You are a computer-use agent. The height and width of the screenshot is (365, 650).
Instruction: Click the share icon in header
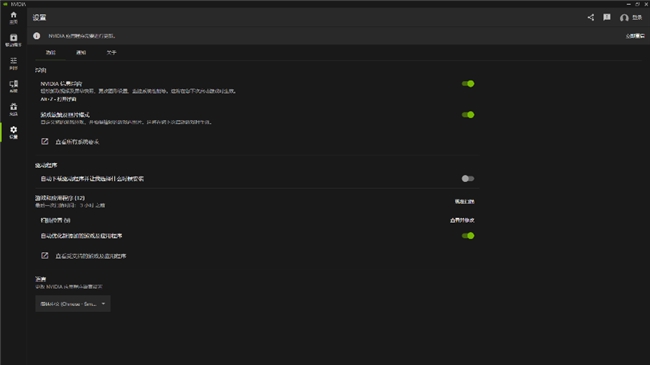pos(591,17)
